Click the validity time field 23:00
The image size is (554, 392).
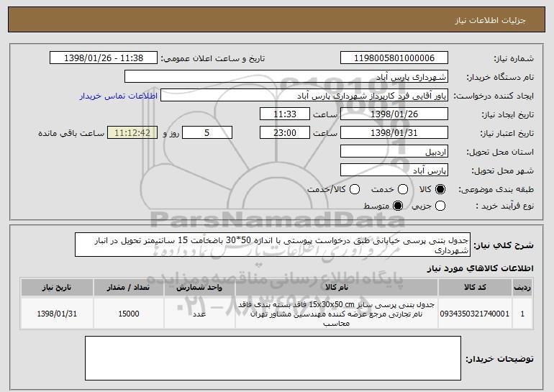(x=285, y=133)
